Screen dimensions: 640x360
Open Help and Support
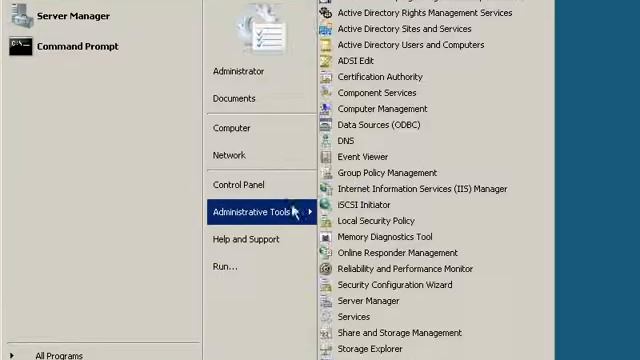coord(246,239)
